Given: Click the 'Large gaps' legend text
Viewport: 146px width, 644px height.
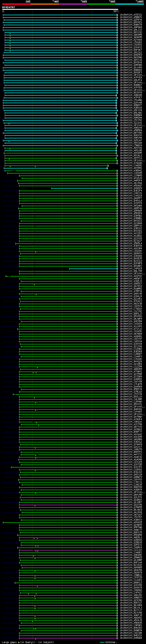Looking at the screenshot, I should coord(10,642).
